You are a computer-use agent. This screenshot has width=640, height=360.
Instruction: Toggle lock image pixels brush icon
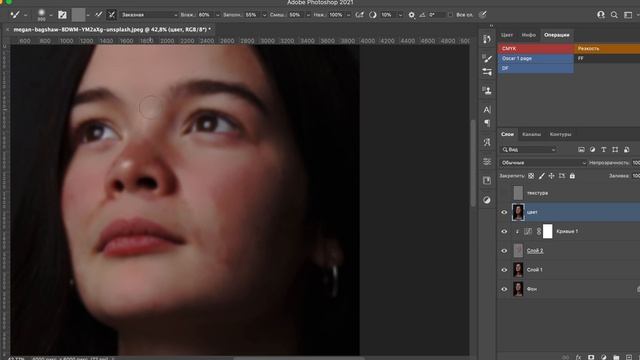coord(542,176)
